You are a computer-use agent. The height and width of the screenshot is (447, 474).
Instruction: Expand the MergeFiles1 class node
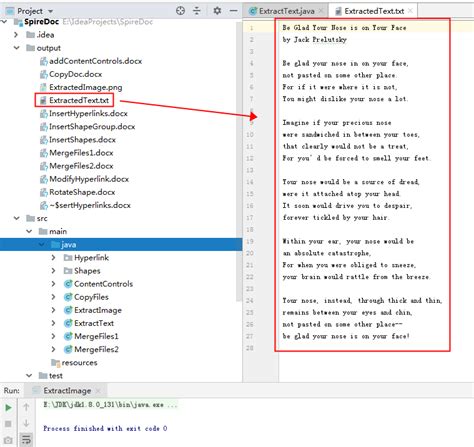[53, 336]
